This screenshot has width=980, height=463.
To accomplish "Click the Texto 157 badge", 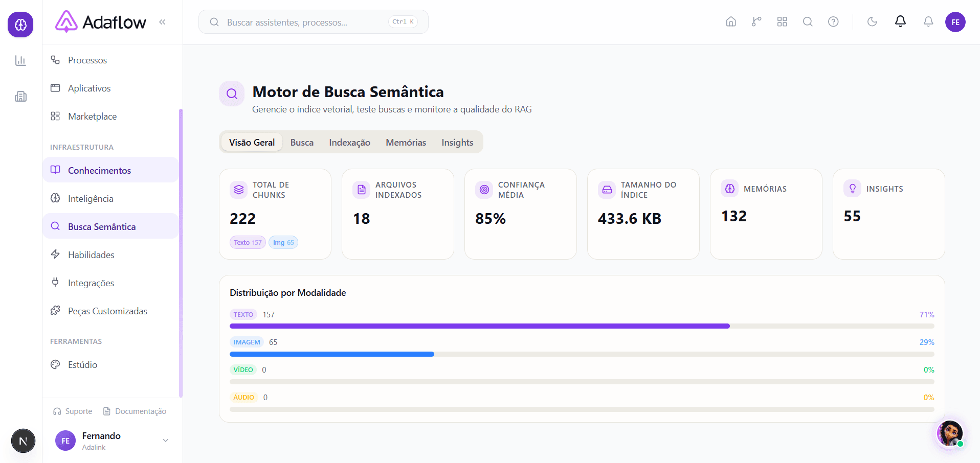I will point(248,242).
